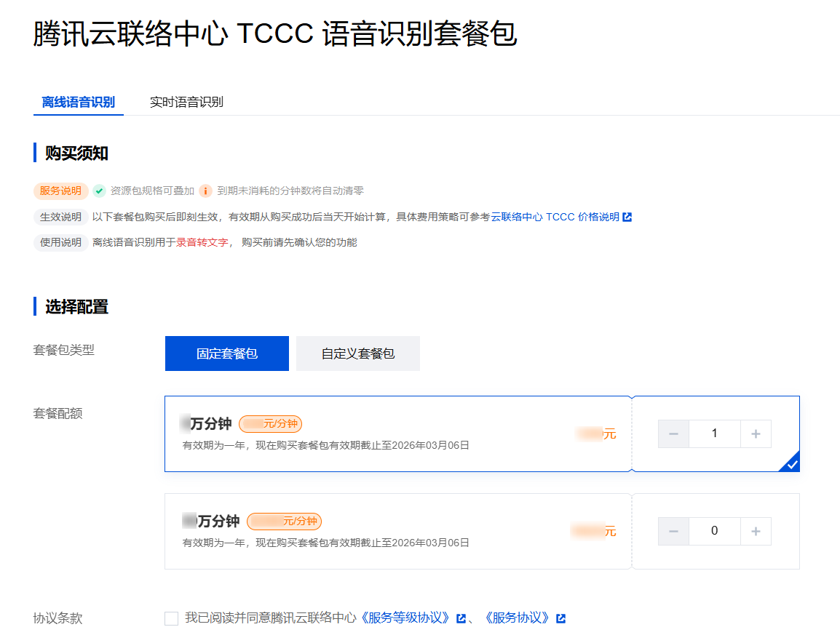Image resolution: width=840 pixels, height=643 pixels.
Task: Open the 云联络中心 TCCC 价格说明 link
Action: [x=555, y=217]
